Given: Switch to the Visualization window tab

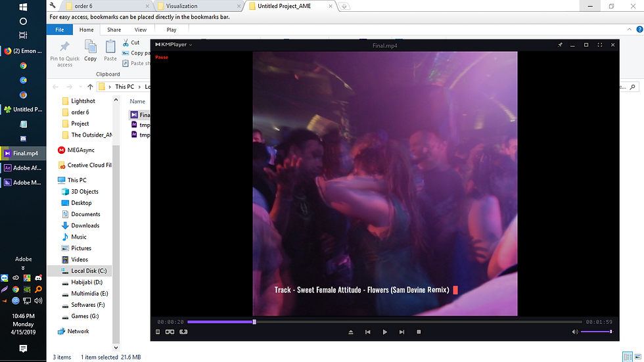Looking at the screenshot, I should point(198,6).
